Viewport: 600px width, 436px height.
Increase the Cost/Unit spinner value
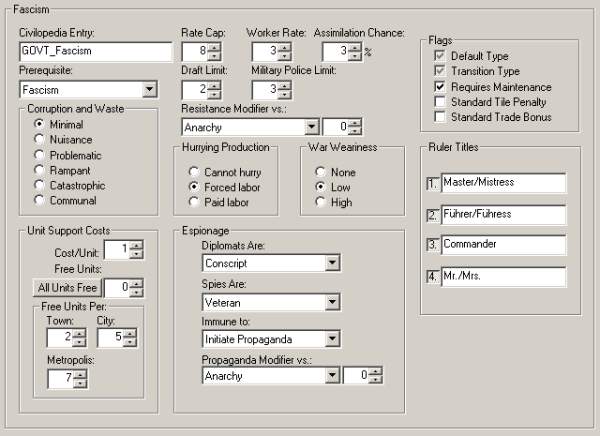pos(136,245)
